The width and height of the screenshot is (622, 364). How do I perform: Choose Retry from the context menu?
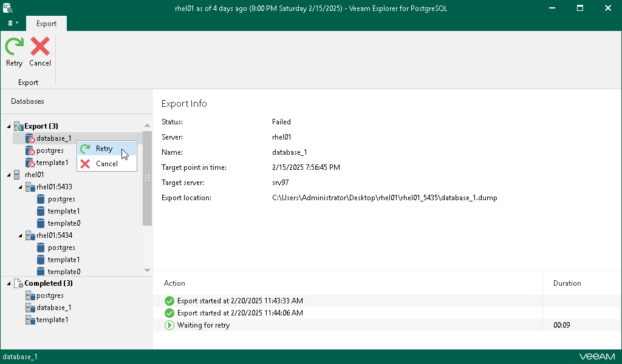point(104,149)
